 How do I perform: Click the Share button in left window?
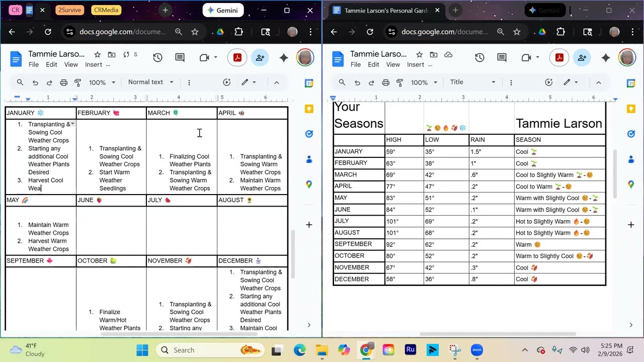tap(260, 58)
